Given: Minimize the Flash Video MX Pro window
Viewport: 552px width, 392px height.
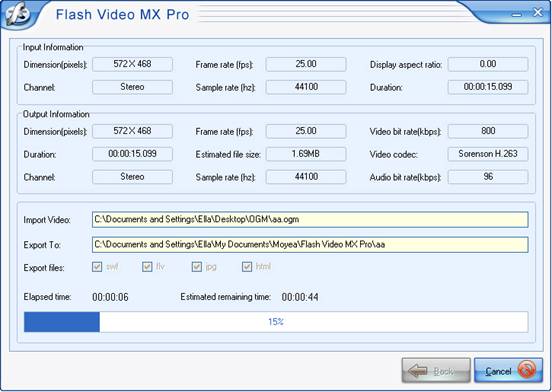Looking at the screenshot, I should tap(517, 14).
